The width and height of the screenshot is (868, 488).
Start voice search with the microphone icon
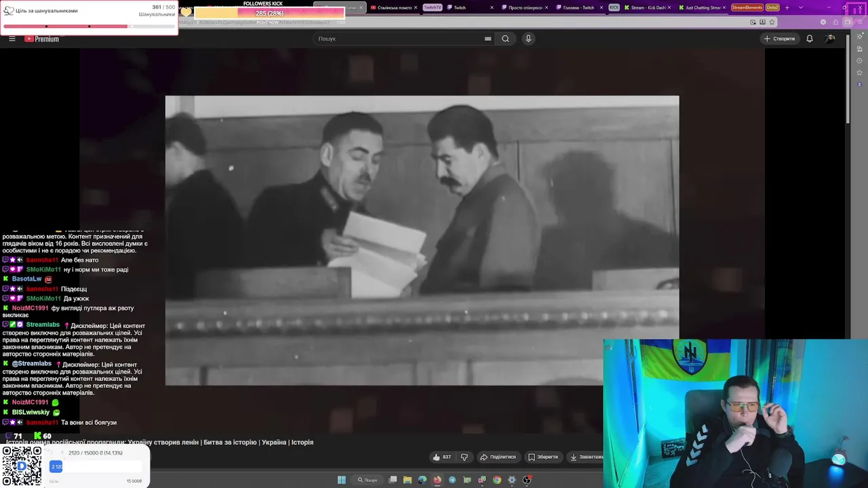[x=528, y=39]
